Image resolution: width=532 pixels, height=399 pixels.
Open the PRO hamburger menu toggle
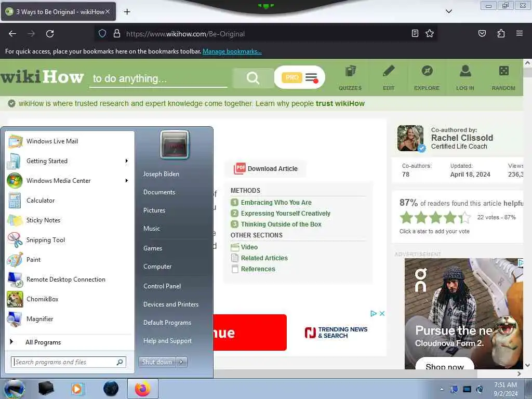point(311,78)
